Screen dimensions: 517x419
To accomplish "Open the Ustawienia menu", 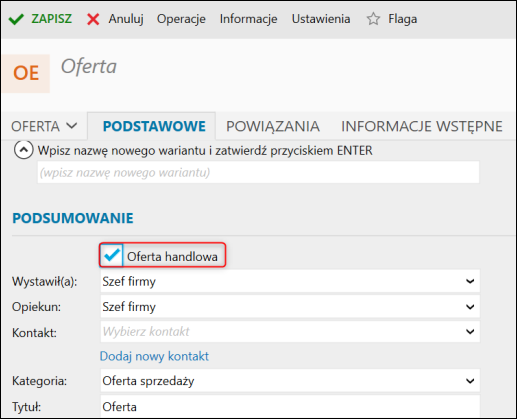I will pos(321,19).
